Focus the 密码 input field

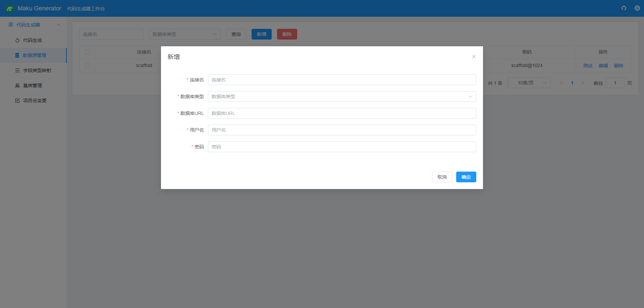(x=342, y=147)
